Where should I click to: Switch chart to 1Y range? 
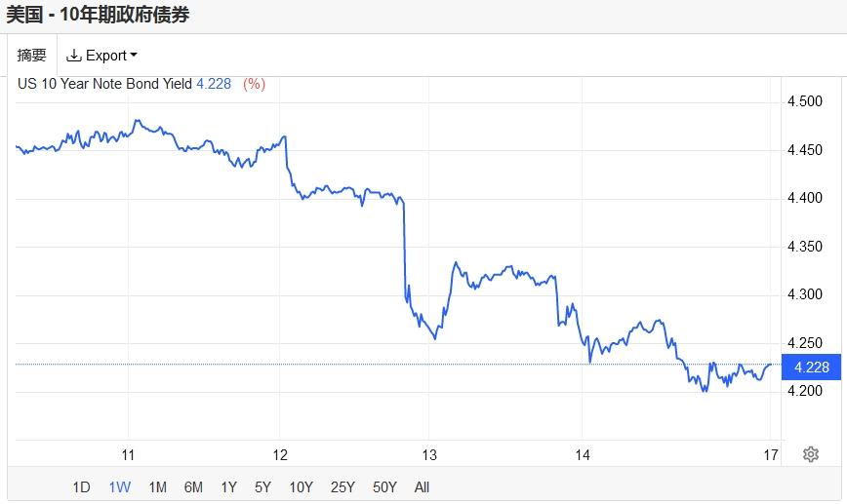(228, 486)
